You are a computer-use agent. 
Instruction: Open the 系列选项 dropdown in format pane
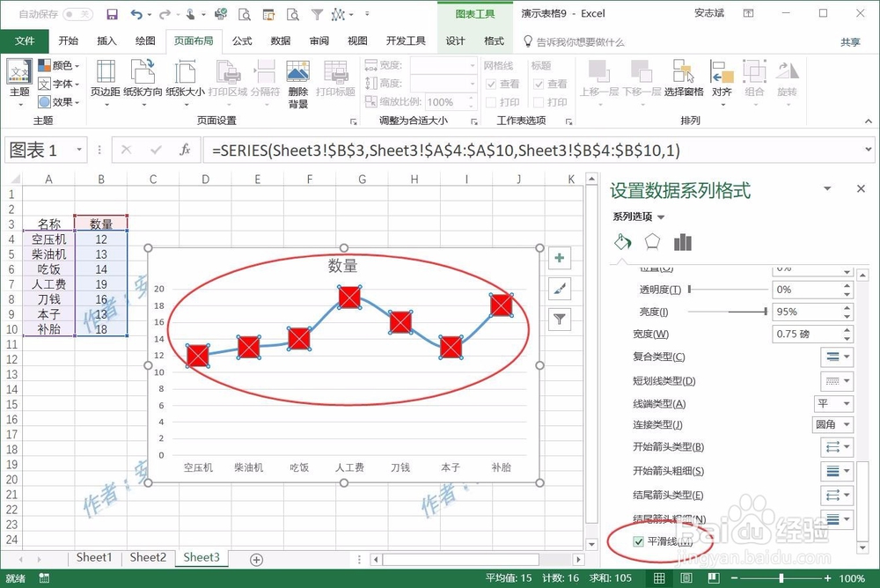[x=648, y=216]
